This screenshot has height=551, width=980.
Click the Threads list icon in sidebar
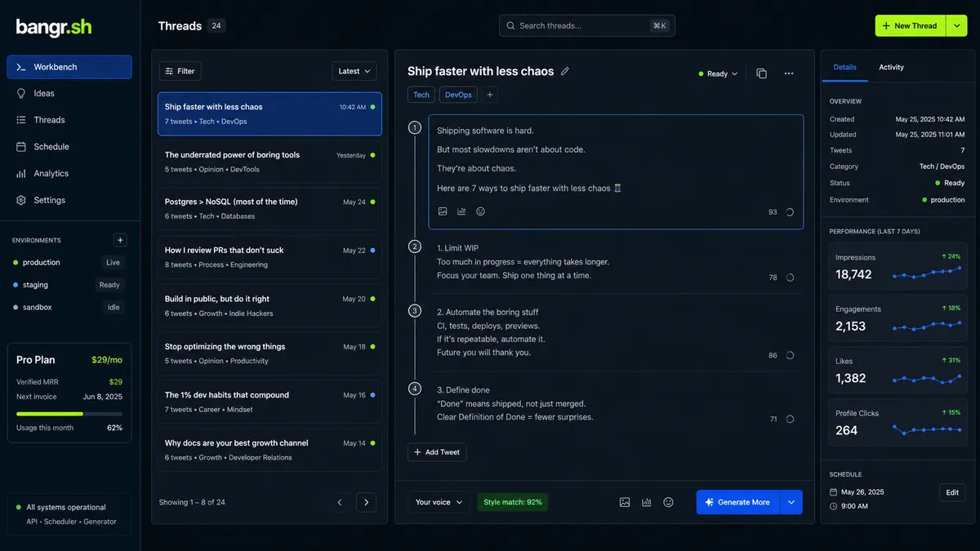(21, 120)
